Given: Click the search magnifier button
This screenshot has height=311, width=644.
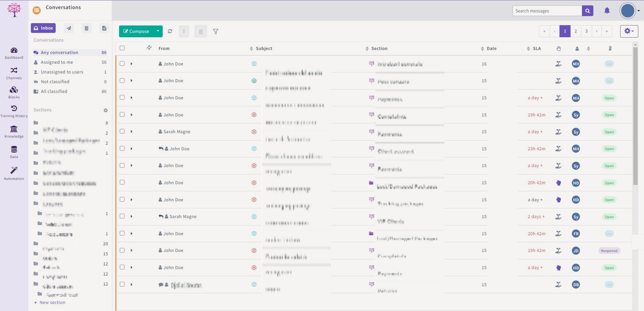Looking at the screenshot, I should (x=587, y=11).
